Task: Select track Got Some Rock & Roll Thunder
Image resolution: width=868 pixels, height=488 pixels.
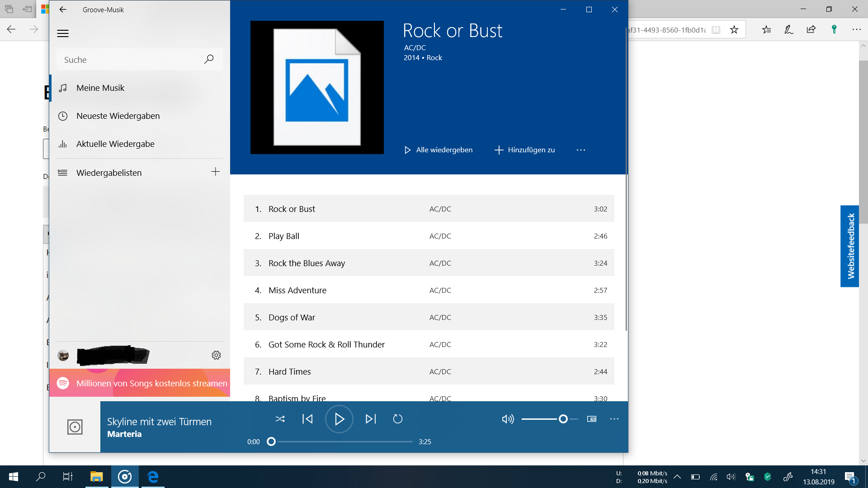Action: 429,344
